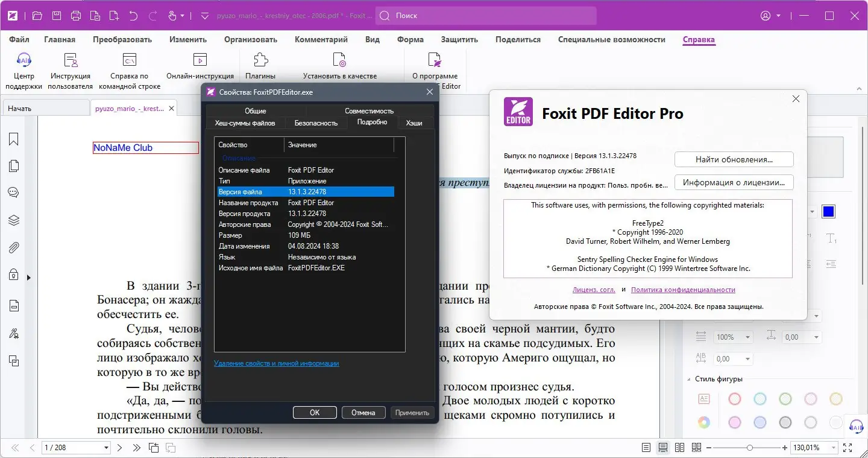Image resolution: width=868 pixels, height=458 pixels.
Task: Click the Применить button in the dialog
Action: 412,412
